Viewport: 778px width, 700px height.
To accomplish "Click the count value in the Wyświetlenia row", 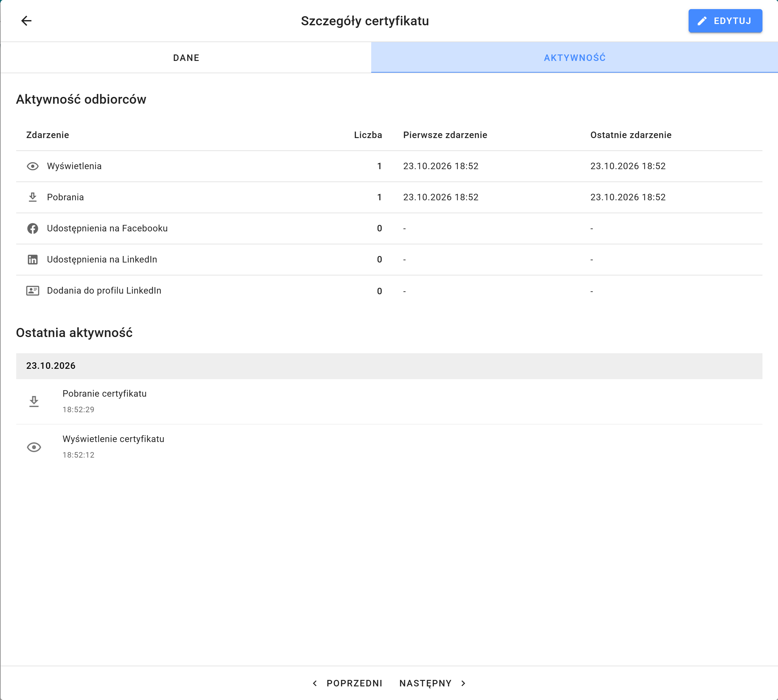I will coord(379,166).
